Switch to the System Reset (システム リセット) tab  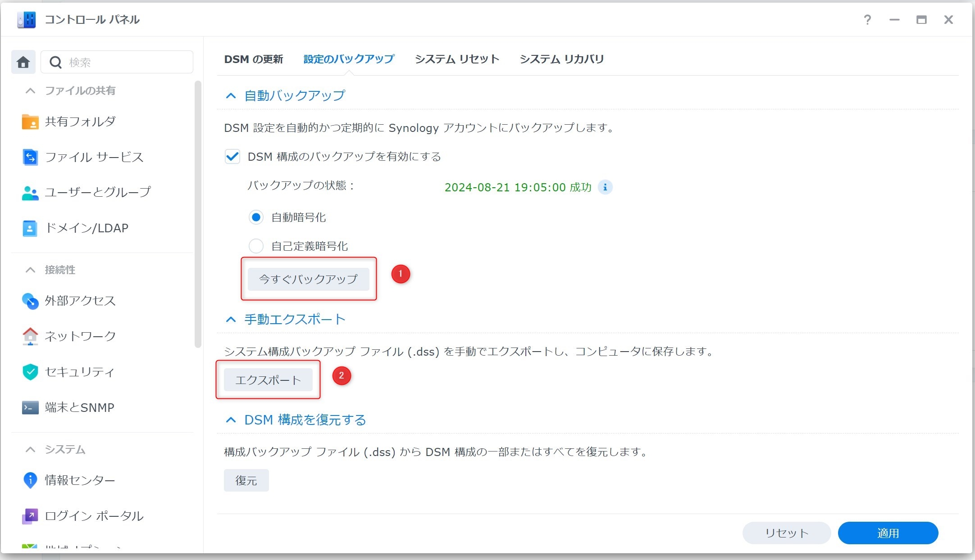click(x=456, y=59)
